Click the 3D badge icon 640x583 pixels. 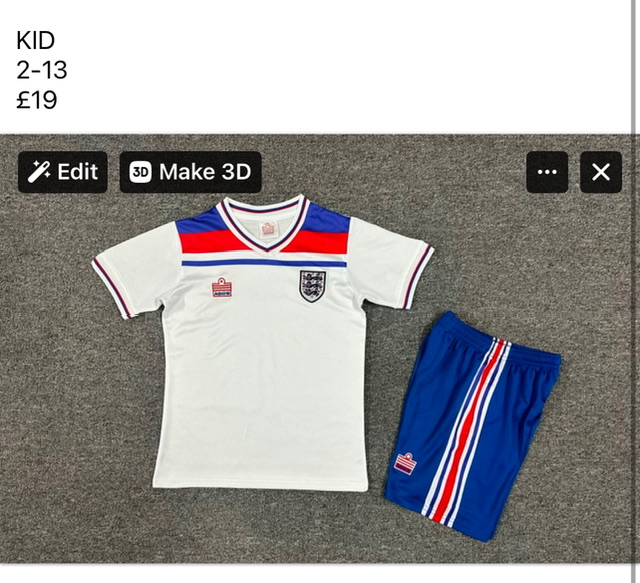[140, 172]
